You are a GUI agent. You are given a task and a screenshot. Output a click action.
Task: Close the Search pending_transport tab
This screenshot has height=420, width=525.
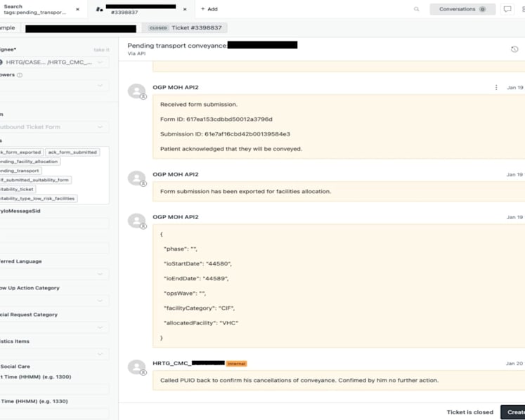click(78, 9)
